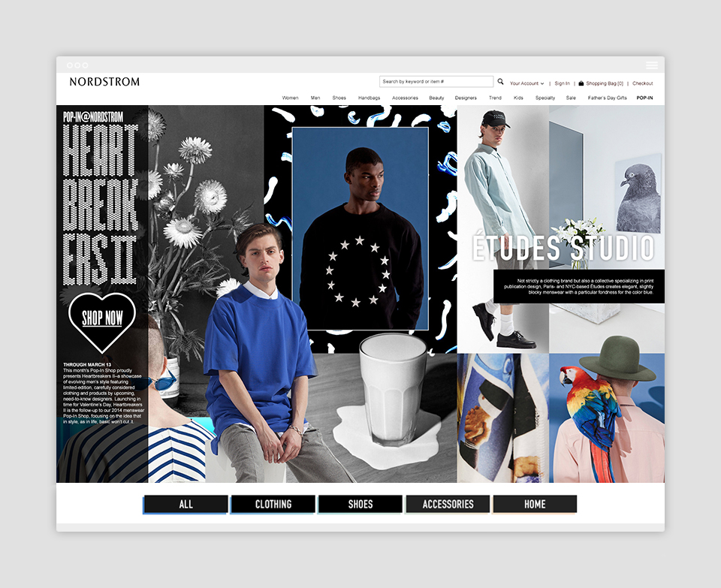Select the POP-IN navigation item
This screenshot has height=588, width=721.
(644, 98)
